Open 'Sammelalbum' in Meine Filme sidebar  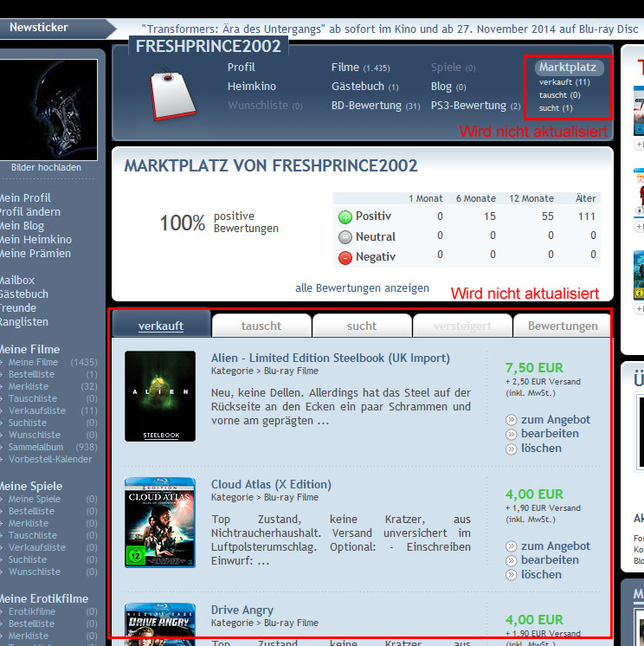[35, 447]
